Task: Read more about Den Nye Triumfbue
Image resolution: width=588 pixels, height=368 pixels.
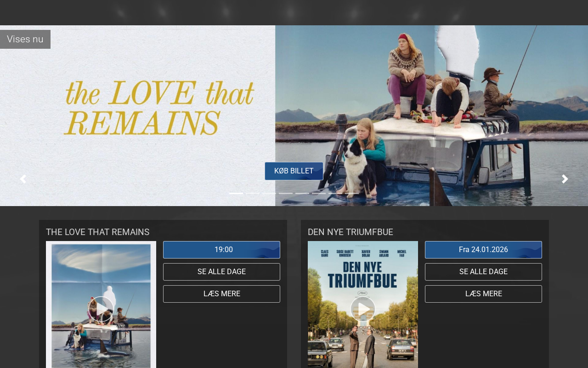Action: pyautogui.click(x=483, y=294)
